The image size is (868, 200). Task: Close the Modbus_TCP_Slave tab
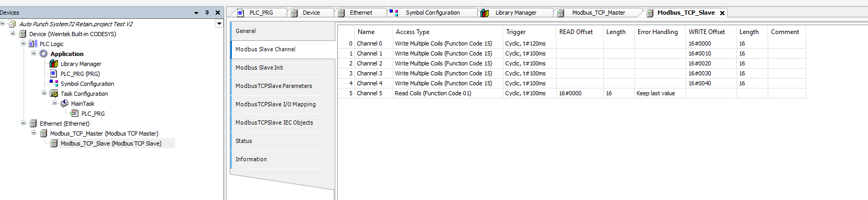(722, 13)
